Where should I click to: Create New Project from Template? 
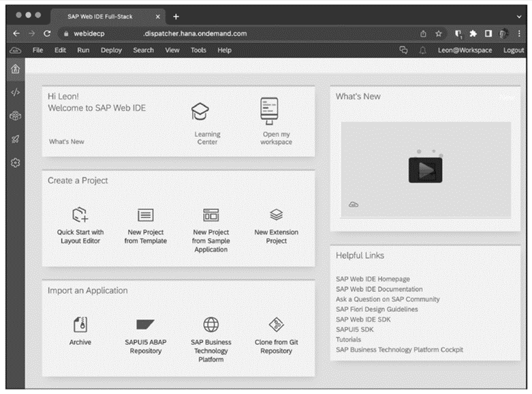click(145, 215)
